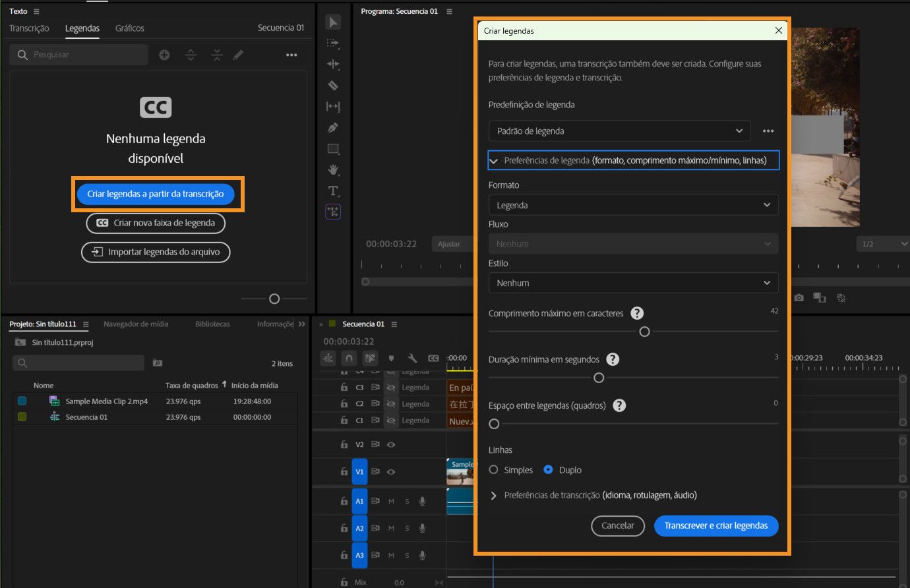Select the Razor tool in the toolbar
The image size is (910, 588).
click(333, 86)
